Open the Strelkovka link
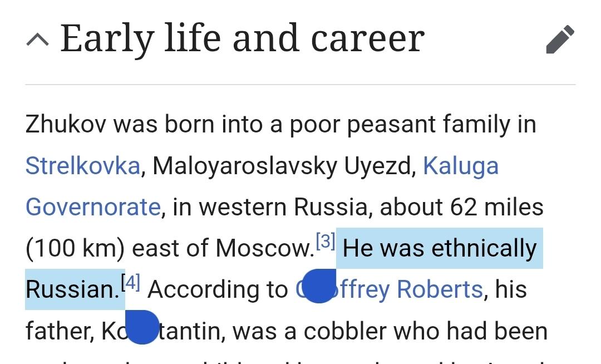The width and height of the screenshot is (601, 364). click(x=83, y=166)
